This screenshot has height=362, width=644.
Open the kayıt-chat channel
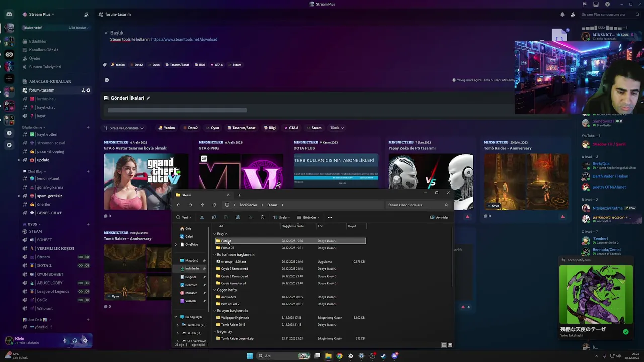(46, 107)
